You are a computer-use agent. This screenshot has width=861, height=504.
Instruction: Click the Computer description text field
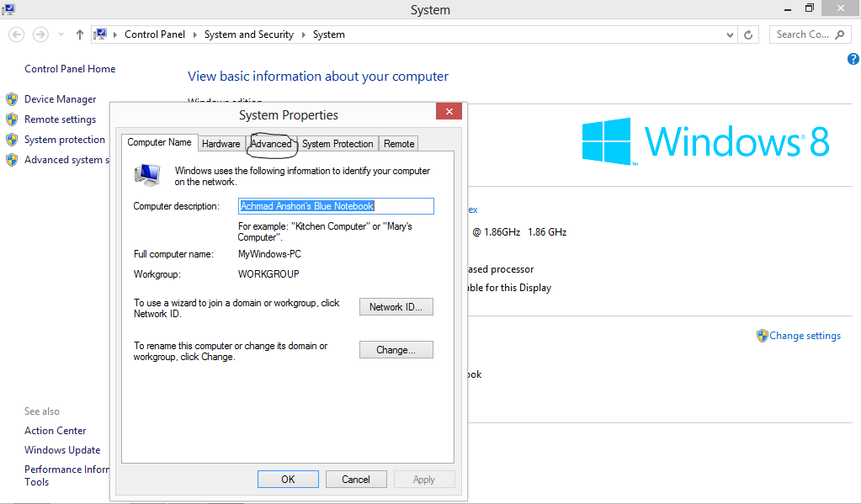[x=336, y=206]
